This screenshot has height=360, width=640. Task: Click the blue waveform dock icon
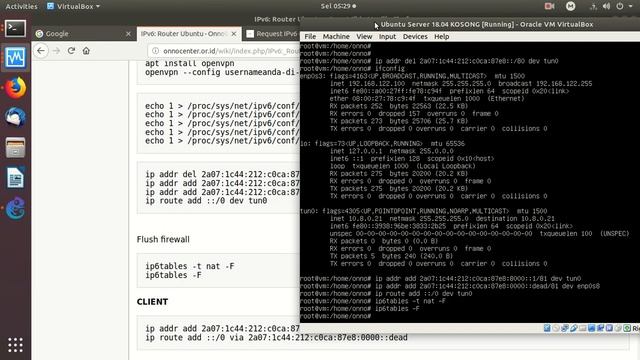click(16, 58)
